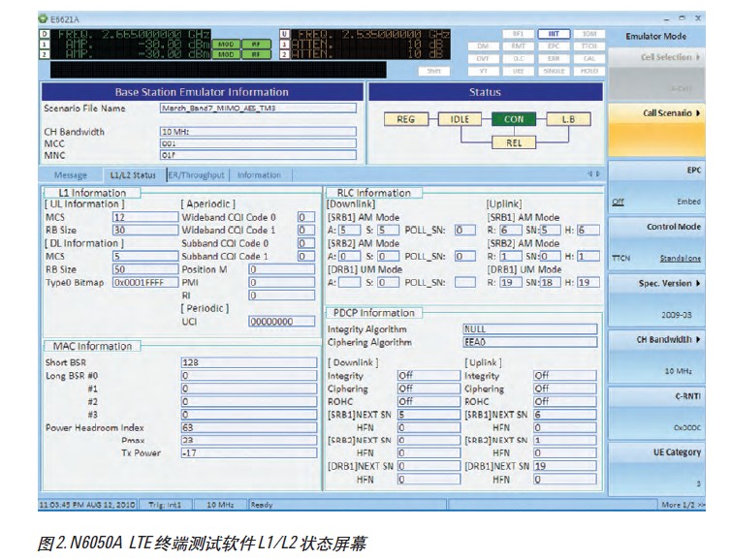Click the RF indicator on downlink AMP row 2
The height and width of the screenshot is (560, 731).
tap(256, 54)
